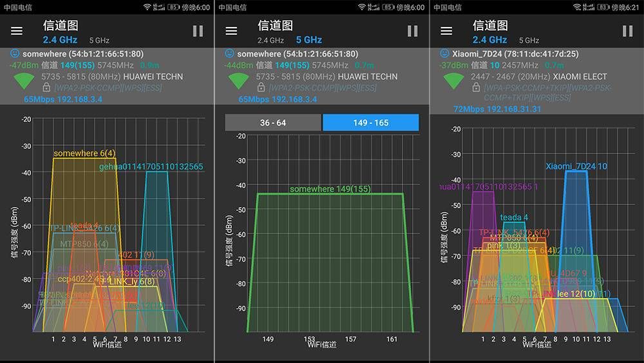Select the gehua01141705110132565 graph label
The height and width of the screenshot is (363, 644).
(151, 166)
